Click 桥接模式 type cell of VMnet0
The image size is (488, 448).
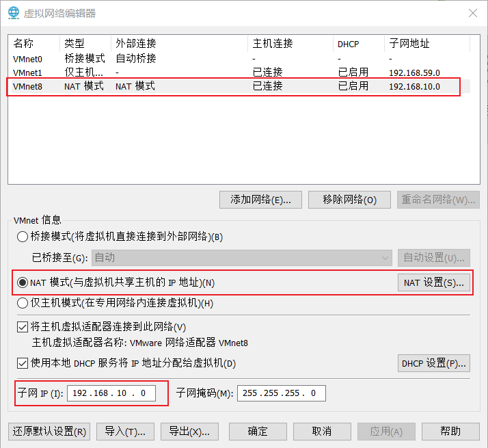85,58
